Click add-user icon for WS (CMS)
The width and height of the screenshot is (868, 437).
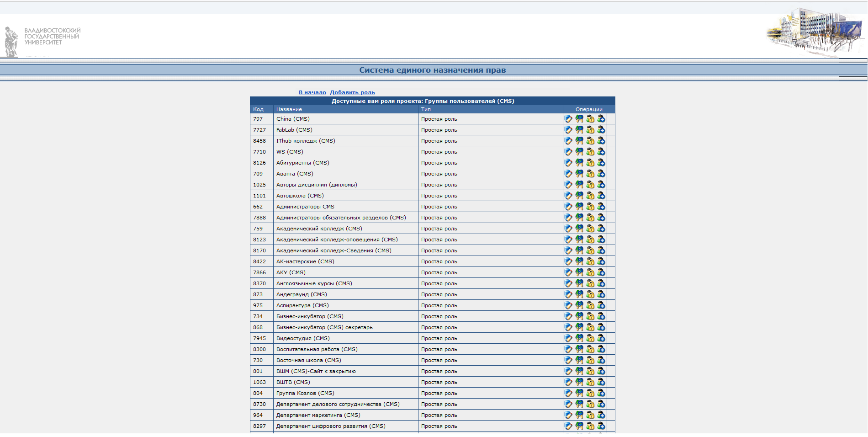click(601, 152)
